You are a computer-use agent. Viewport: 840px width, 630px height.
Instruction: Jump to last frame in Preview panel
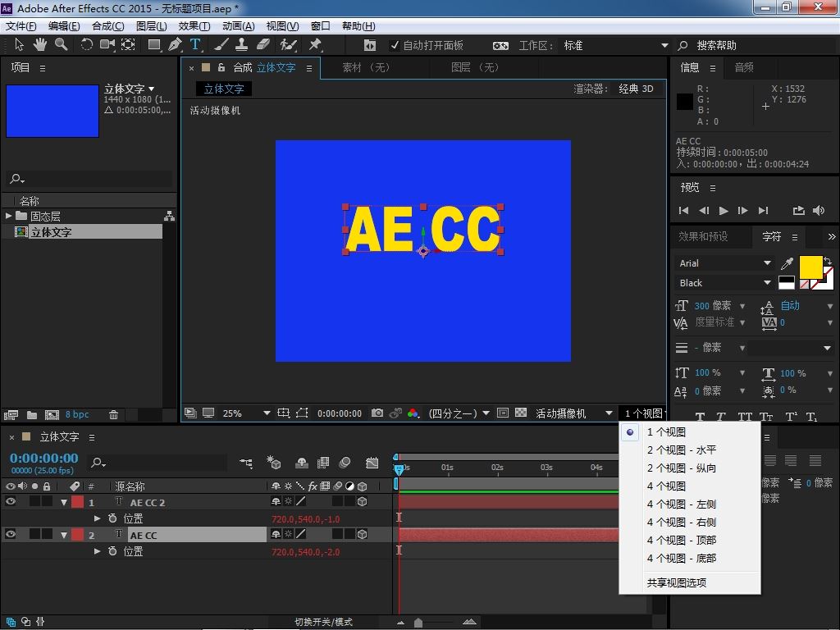764,211
